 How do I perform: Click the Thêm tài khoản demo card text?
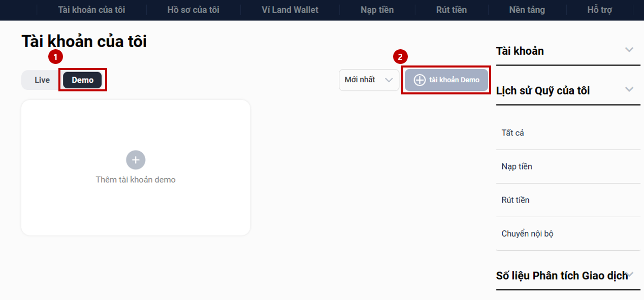point(136,180)
